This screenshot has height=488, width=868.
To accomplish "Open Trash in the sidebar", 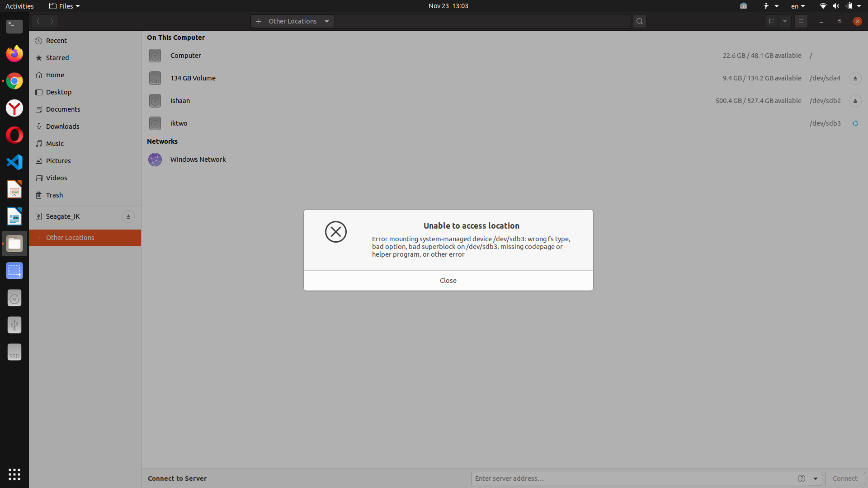I will (x=85, y=195).
